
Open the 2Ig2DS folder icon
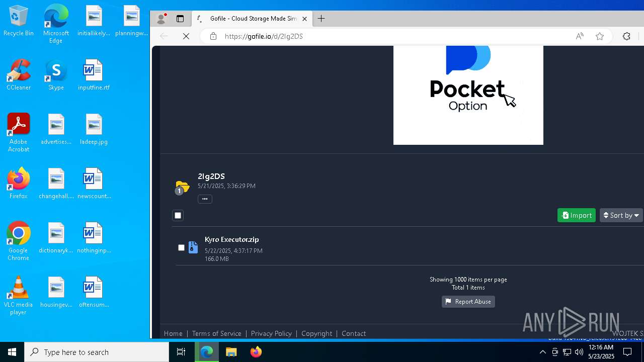(x=182, y=187)
